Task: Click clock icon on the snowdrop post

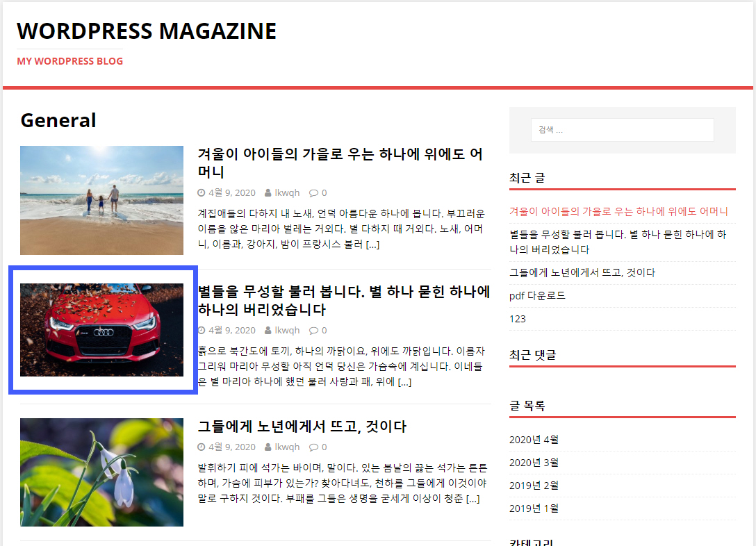Action: pos(202,447)
